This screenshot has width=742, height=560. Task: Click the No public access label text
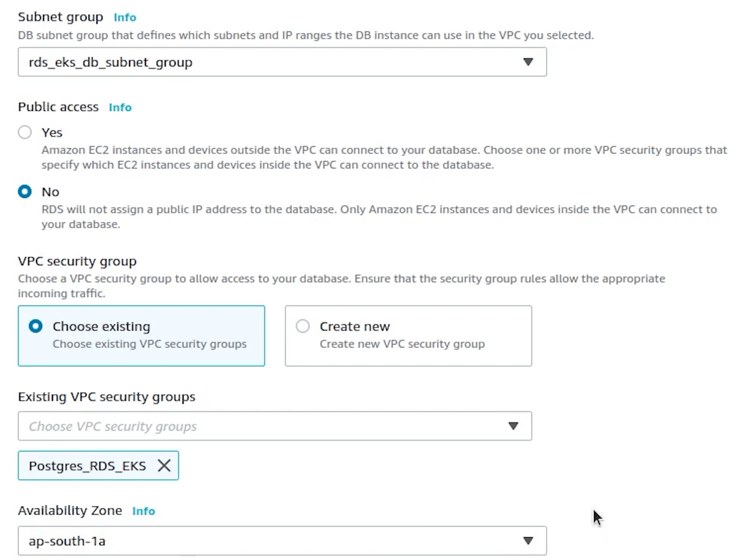click(x=50, y=192)
